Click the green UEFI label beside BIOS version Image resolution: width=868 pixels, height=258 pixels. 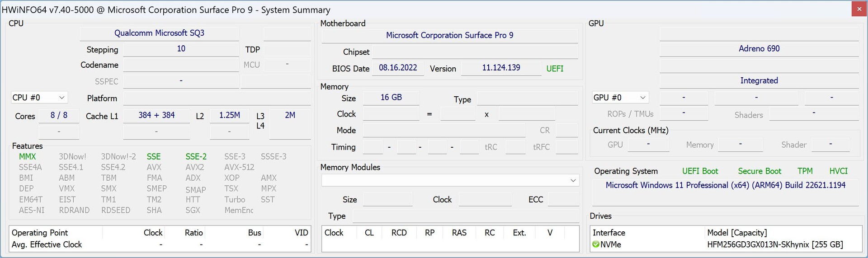[555, 69]
